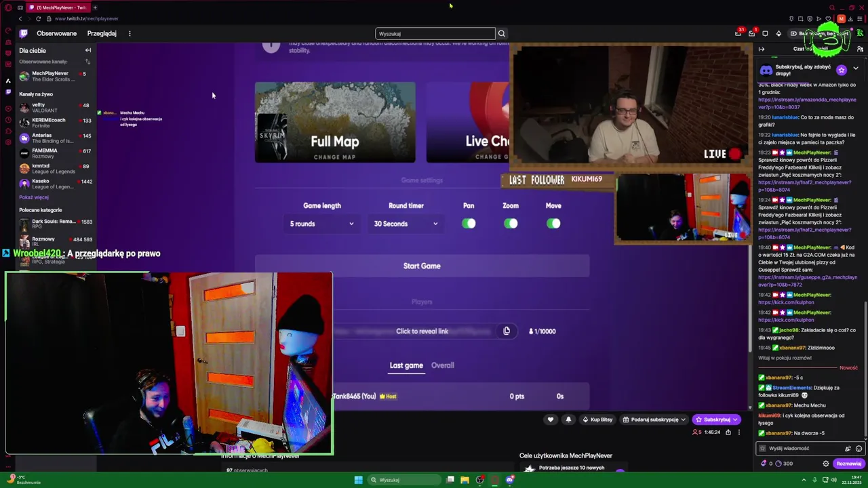Screen dimensions: 868x488
Task: Open the Twitch whispers chat bubble icon
Action: (x=765, y=33)
